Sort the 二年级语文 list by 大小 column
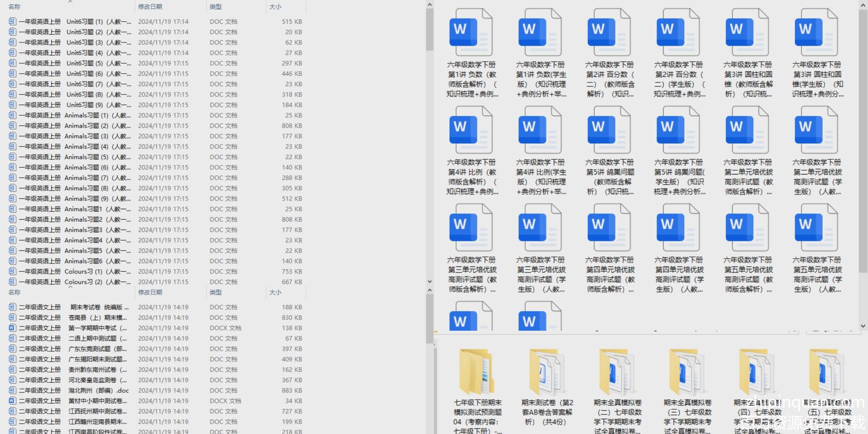 (275, 293)
